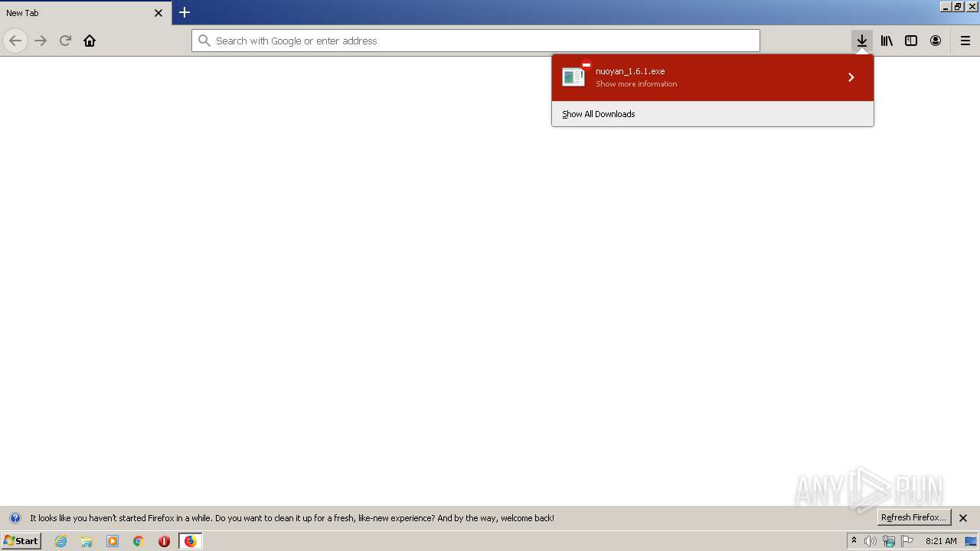
Task: Go back using the back arrow button
Action: pyautogui.click(x=15, y=41)
